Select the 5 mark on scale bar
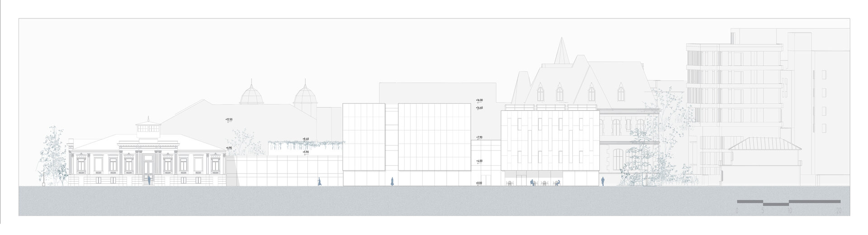 (x=763, y=211)
